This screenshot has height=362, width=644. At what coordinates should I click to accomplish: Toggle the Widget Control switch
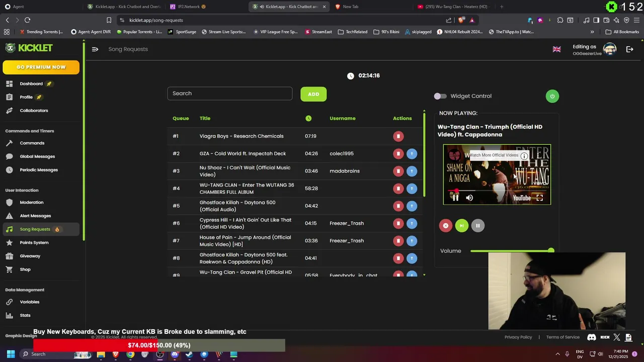click(x=440, y=96)
